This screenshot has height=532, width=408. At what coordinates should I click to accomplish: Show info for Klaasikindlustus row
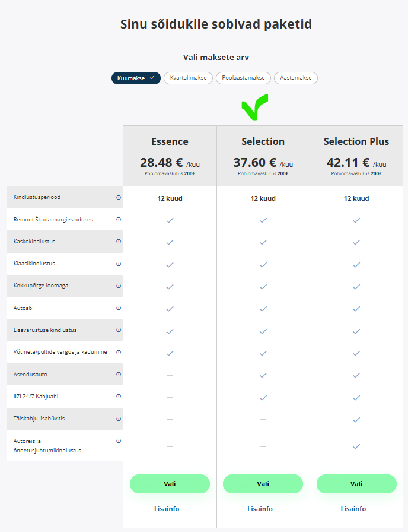click(x=119, y=264)
